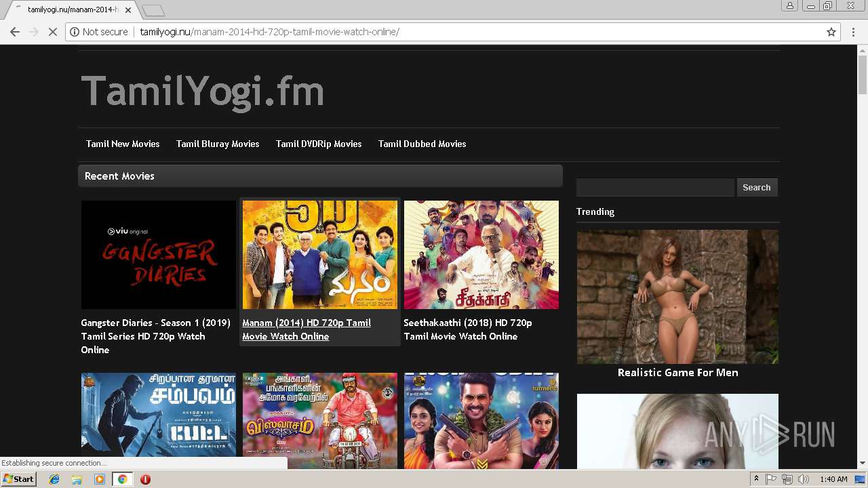Viewport: 868px width, 488px height.
Task: Open the Chrome three-dot menu
Action: (x=853, y=32)
